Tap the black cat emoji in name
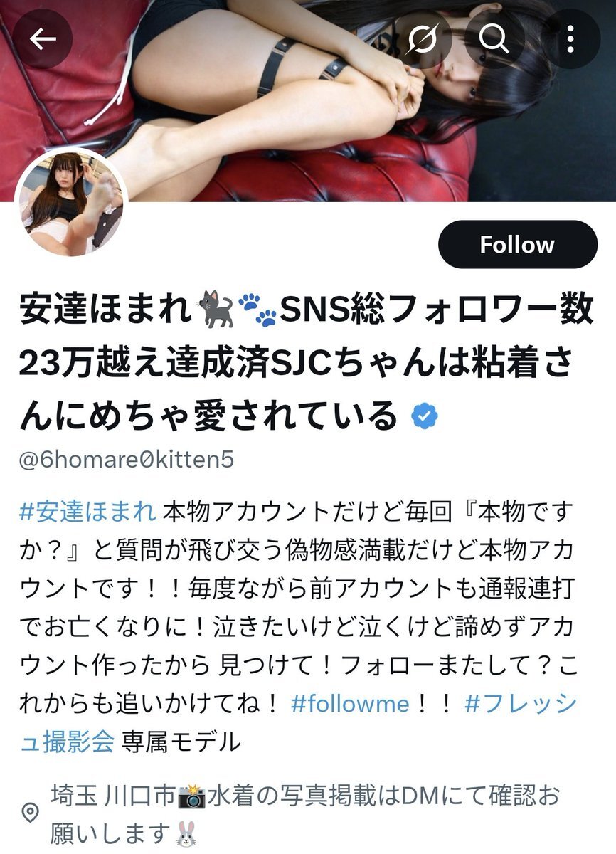Image resolution: width=616 pixels, height=854 pixels. pos(218,310)
